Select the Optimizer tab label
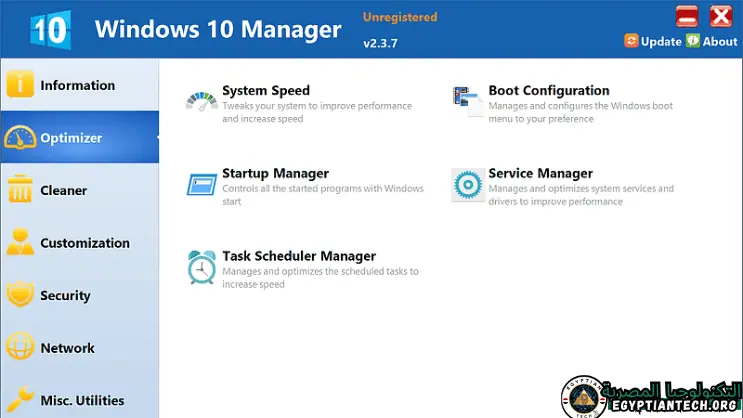The height and width of the screenshot is (418, 743). [x=71, y=138]
